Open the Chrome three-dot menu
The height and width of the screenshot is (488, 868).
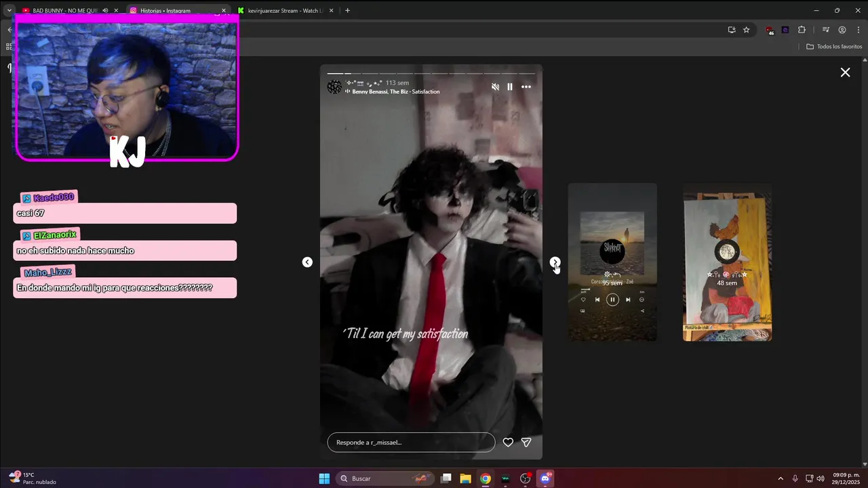(859, 30)
